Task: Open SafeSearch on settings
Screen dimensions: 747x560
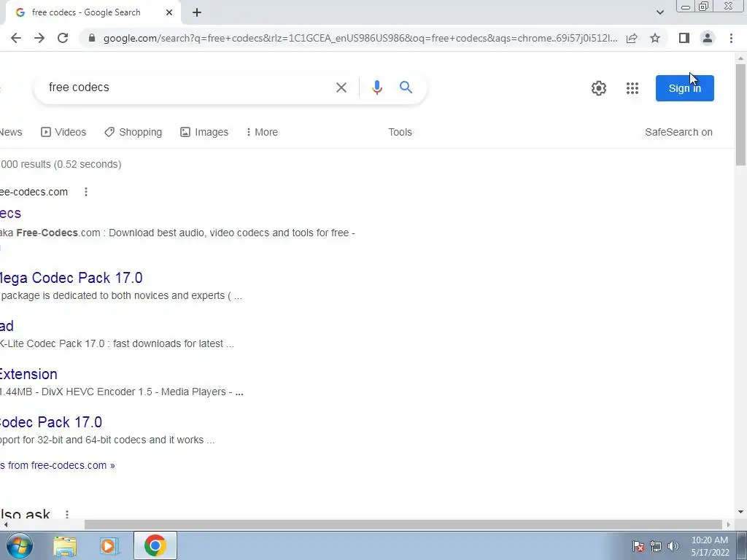Action: (x=678, y=132)
